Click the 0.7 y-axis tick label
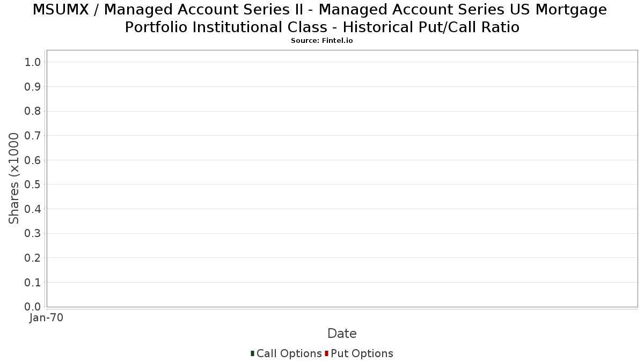Image resolution: width=644 pixels, height=362 pixels. pyautogui.click(x=33, y=136)
